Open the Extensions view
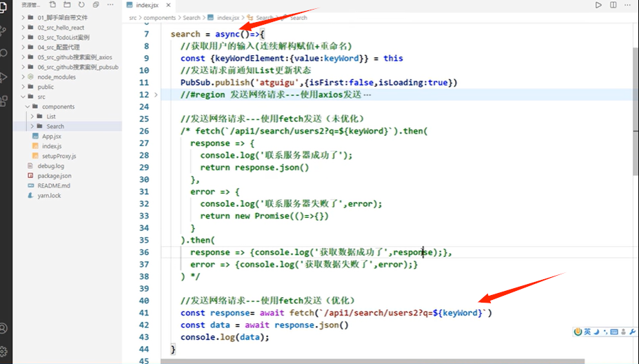This screenshot has height=364, width=639. [x=3, y=101]
